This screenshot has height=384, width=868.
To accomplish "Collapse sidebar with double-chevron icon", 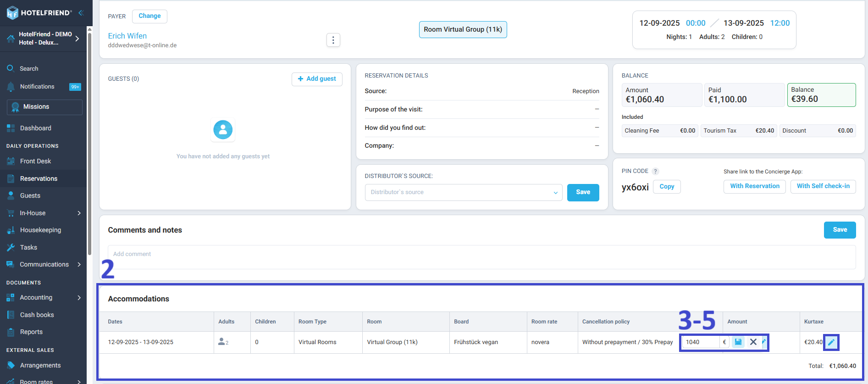I will click(x=81, y=13).
